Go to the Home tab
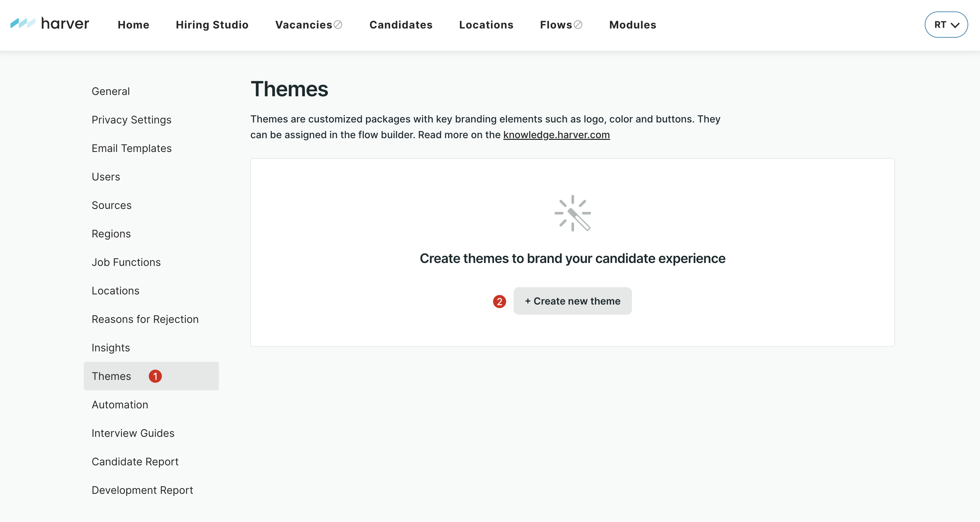This screenshot has height=522, width=980. [x=133, y=25]
